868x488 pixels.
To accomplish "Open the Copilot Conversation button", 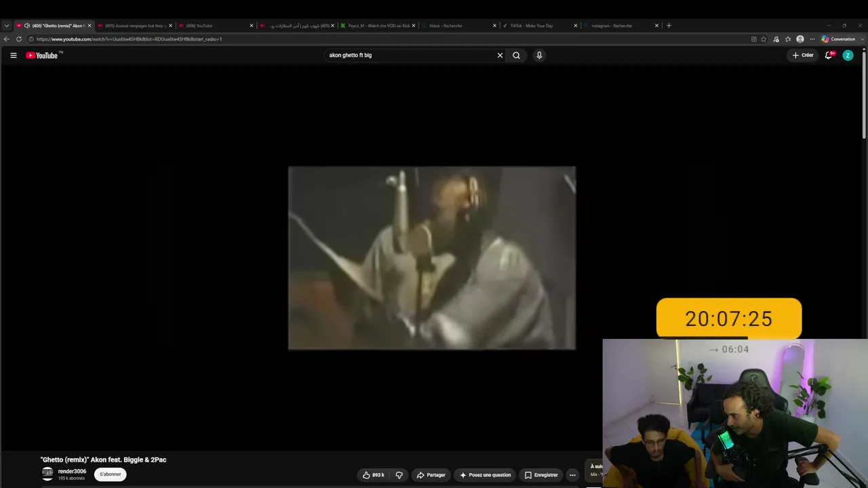I will [x=839, y=39].
